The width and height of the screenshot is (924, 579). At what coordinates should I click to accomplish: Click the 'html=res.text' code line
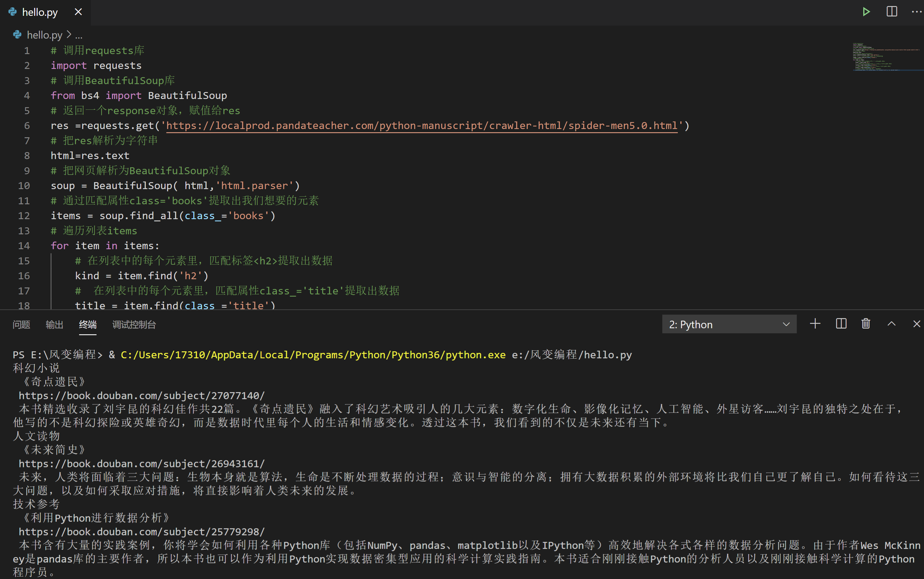click(x=90, y=156)
